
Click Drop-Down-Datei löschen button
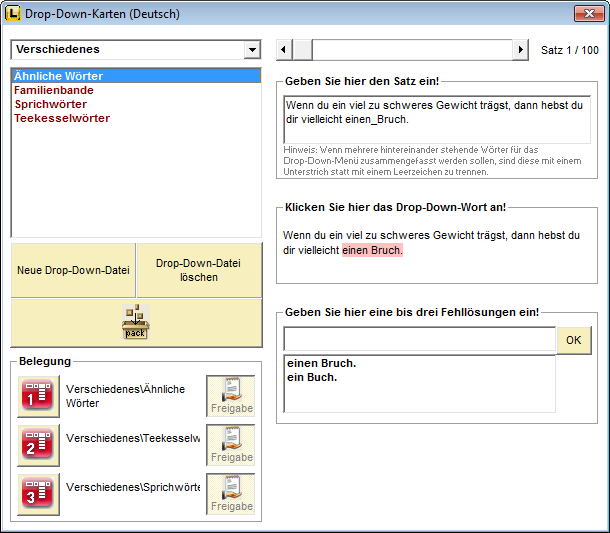pyautogui.click(x=199, y=270)
